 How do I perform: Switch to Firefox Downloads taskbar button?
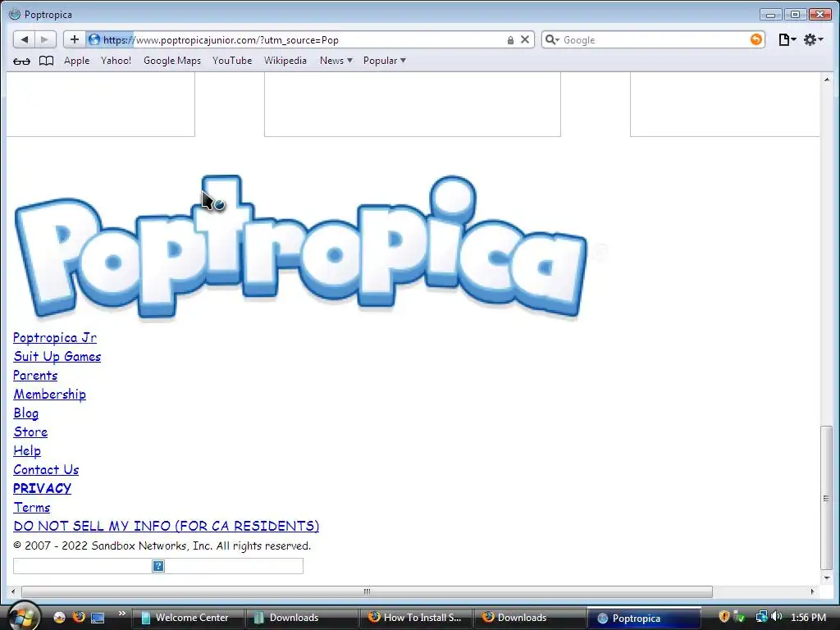coord(529,618)
